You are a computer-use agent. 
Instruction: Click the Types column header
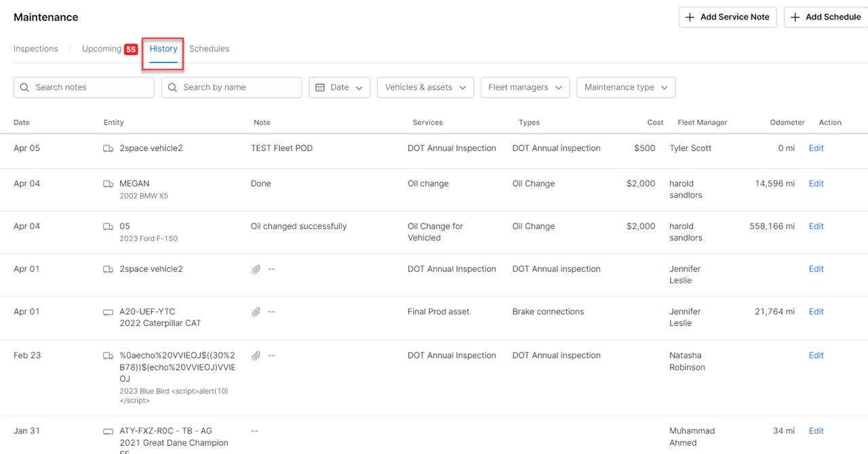pos(529,123)
